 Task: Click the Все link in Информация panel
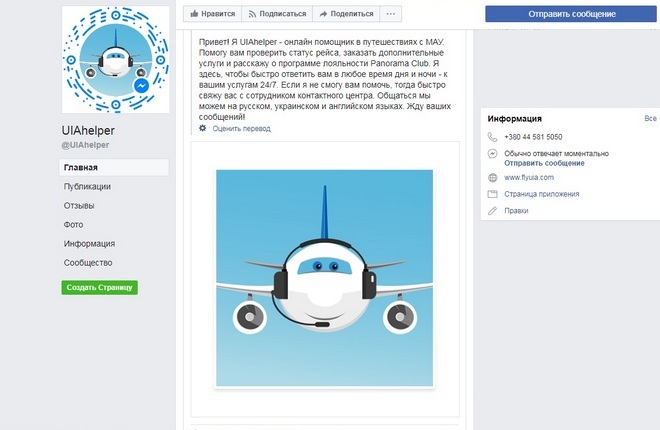[x=650, y=119]
